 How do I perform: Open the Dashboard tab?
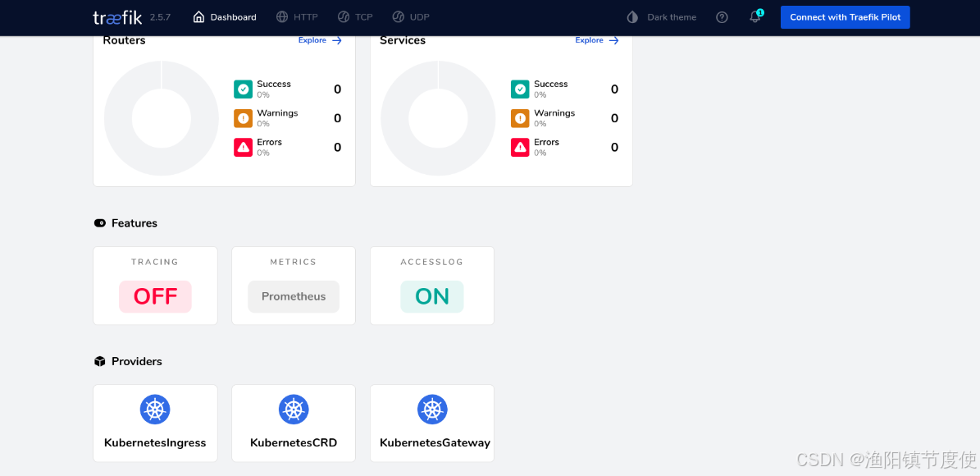(x=225, y=17)
